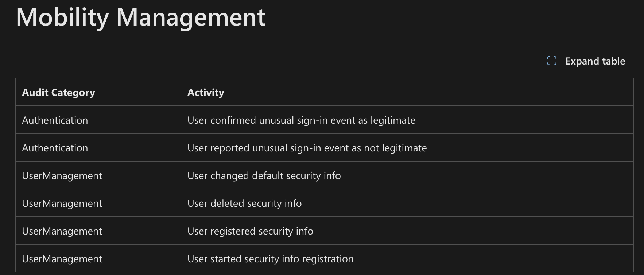Click the first UserManagement category cell
The width and height of the screenshot is (644, 275).
tap(62, 175)
